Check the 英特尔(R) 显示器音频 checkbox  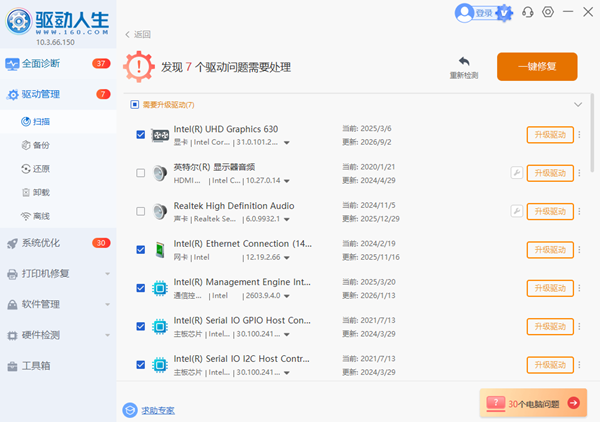140,173
